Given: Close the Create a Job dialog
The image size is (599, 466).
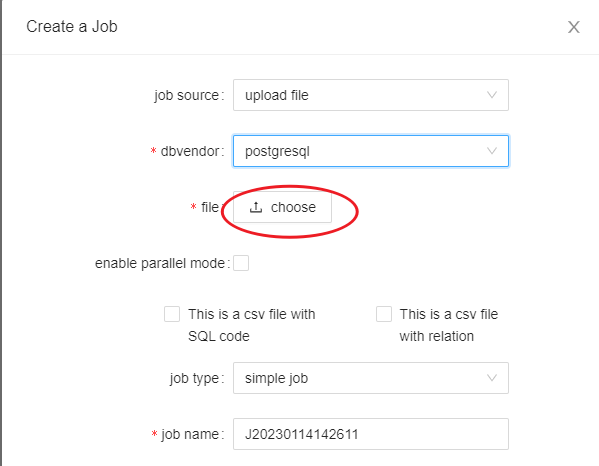Looking at the screenshot, I should pos(573,27).
